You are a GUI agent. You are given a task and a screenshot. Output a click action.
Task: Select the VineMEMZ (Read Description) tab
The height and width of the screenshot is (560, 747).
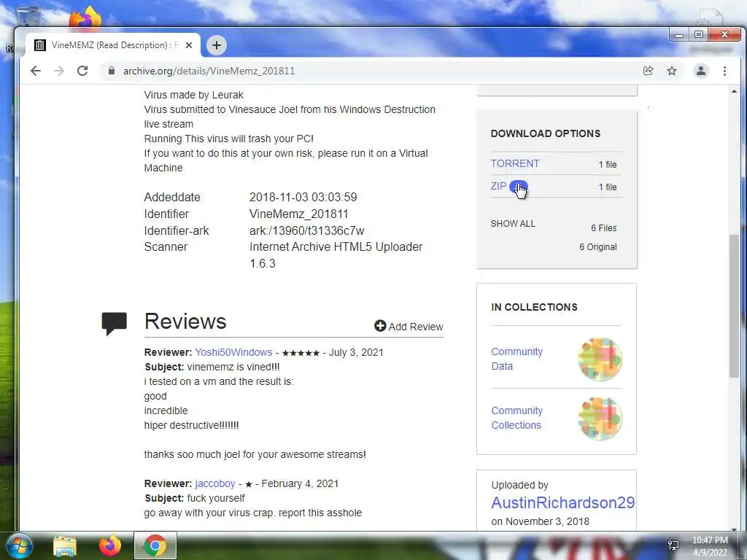(x=113, y=45)
